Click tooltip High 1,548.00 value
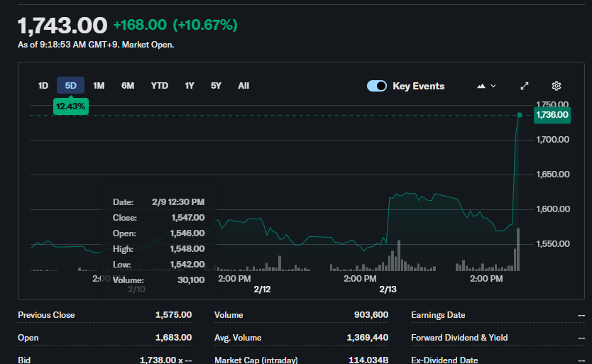The height and width of the screenshot is (364, 592). pyautogui.click(x=187, y=249)
